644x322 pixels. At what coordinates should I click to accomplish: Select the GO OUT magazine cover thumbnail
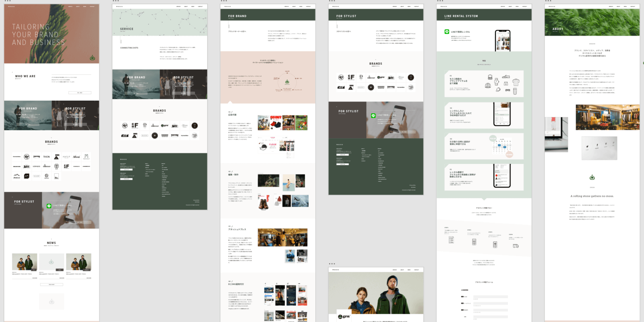click(276, 123)
